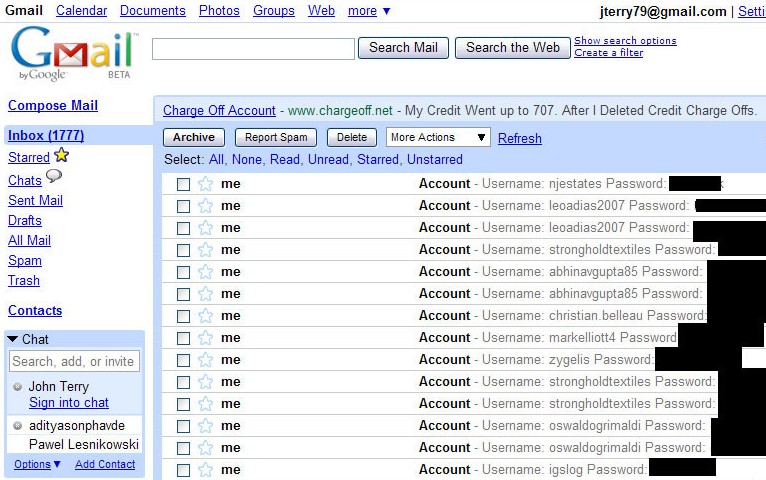Go to the Sent Mail folder
The height and width of the screenshot is (480, 766).
(35, 201)
